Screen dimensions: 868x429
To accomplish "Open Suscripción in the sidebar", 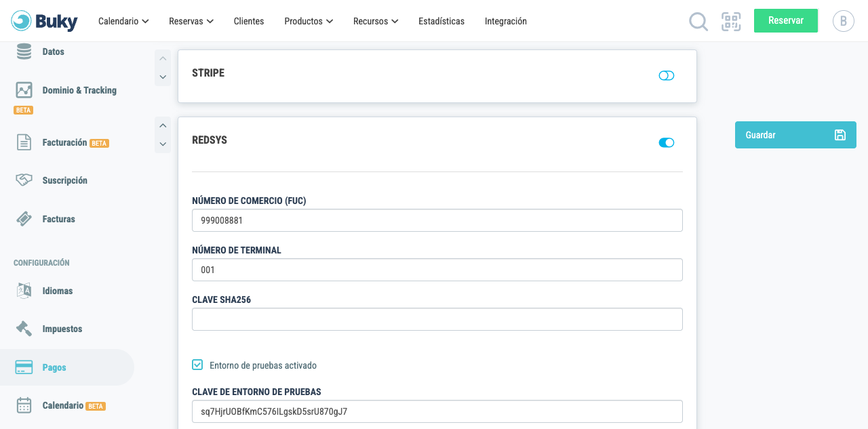I will coord(65,180).
